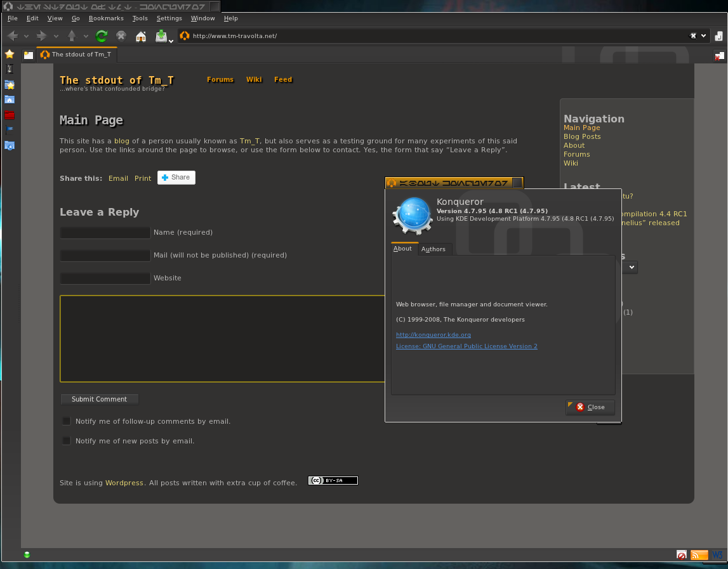Click the site favicon in the location bar
Image resolution: width=728 pixels, height=569 pixels.
[x=185, y=36]
